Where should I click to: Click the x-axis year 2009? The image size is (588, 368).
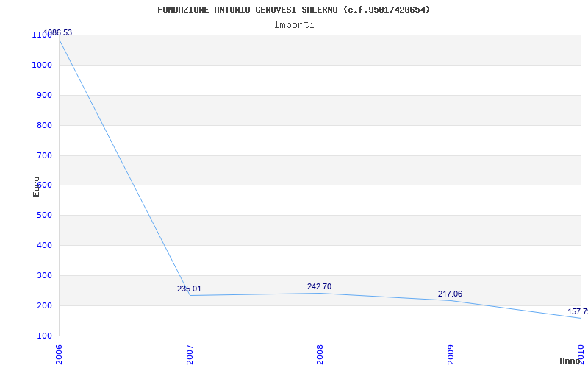[x=451, y=355]
